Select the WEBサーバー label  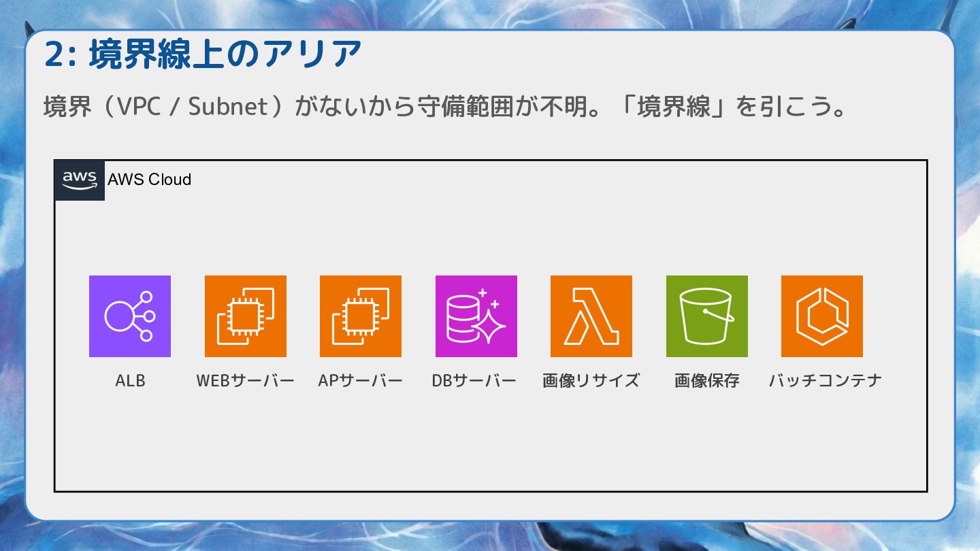(245, 381)
